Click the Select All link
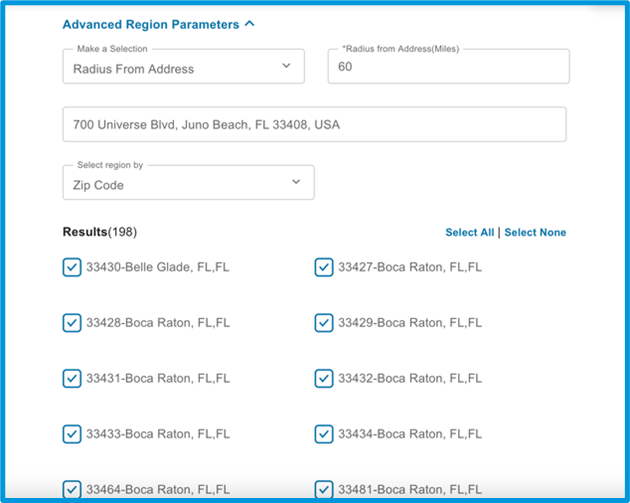 pos(470,232)
